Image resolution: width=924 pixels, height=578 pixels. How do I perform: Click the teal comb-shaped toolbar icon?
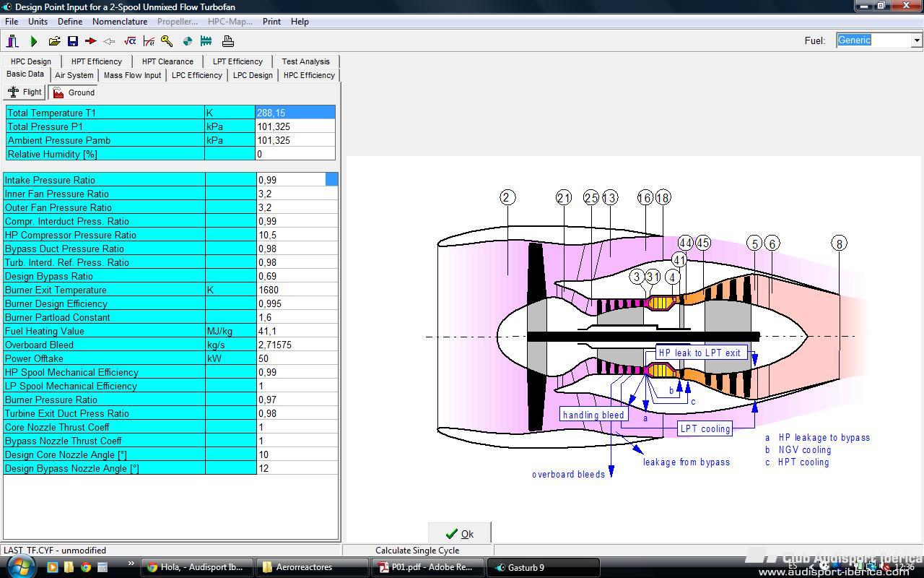(206, 41)
